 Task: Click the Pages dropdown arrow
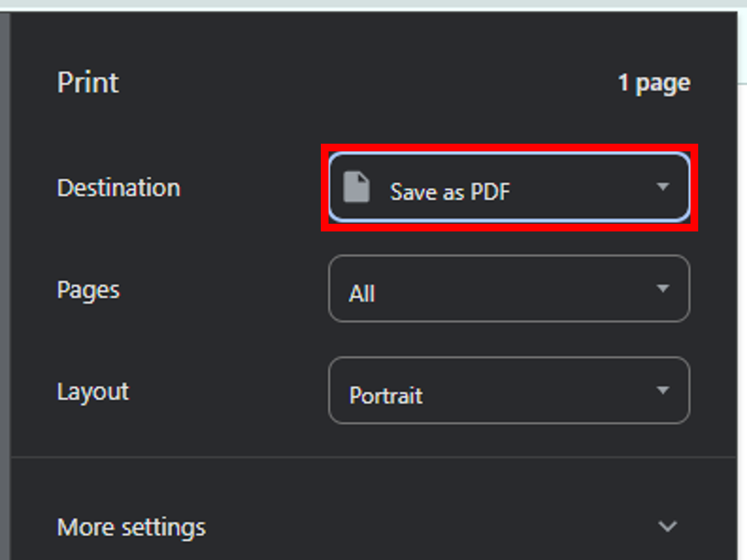click(x=663, y=289)
